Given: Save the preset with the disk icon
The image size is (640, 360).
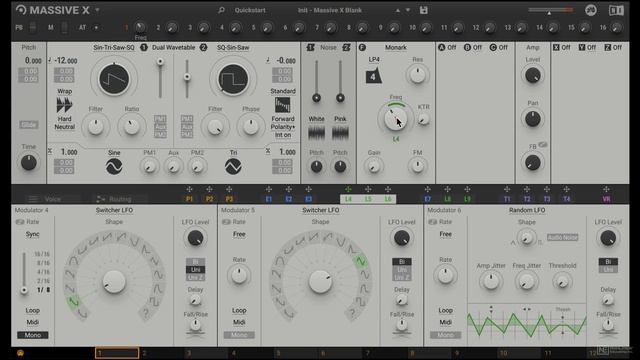Looking at the screenshot, I should [423, 10].
